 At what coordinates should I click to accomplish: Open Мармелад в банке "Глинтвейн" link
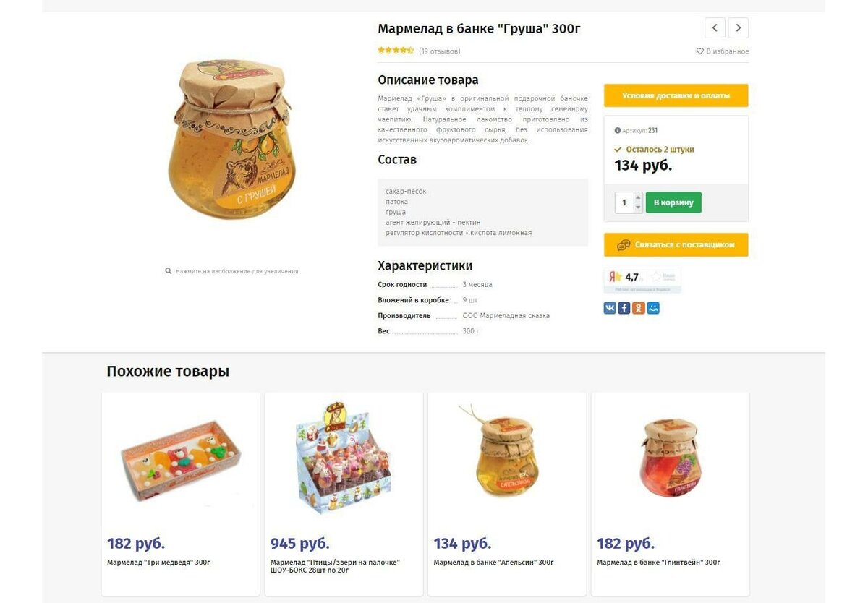pyautogui.click(x=658, y=563)
